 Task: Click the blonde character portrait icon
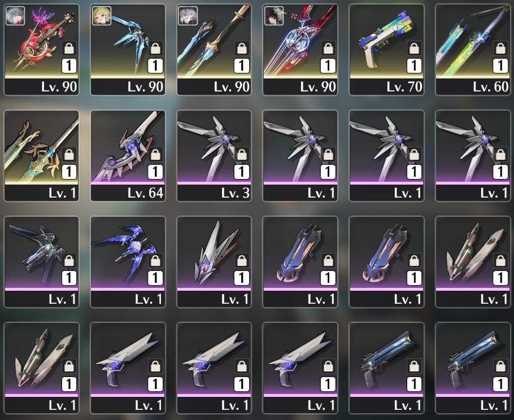pos(101,16)
